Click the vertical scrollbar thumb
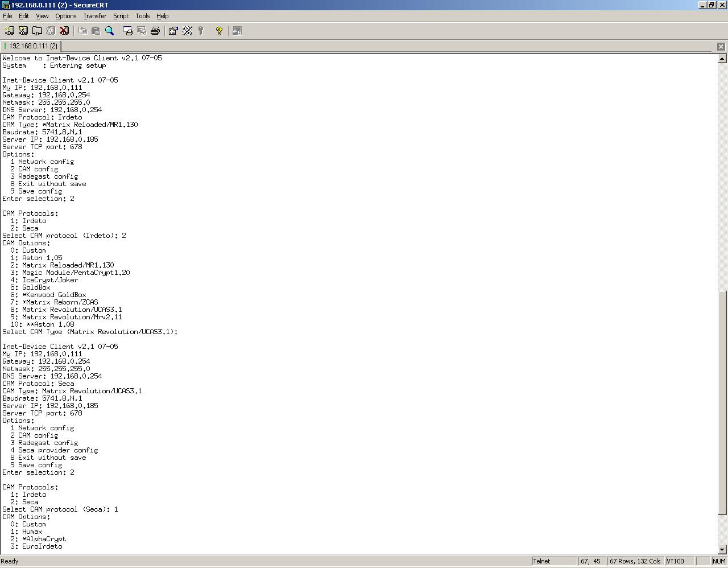728x568 pixels. coord(722,402)
